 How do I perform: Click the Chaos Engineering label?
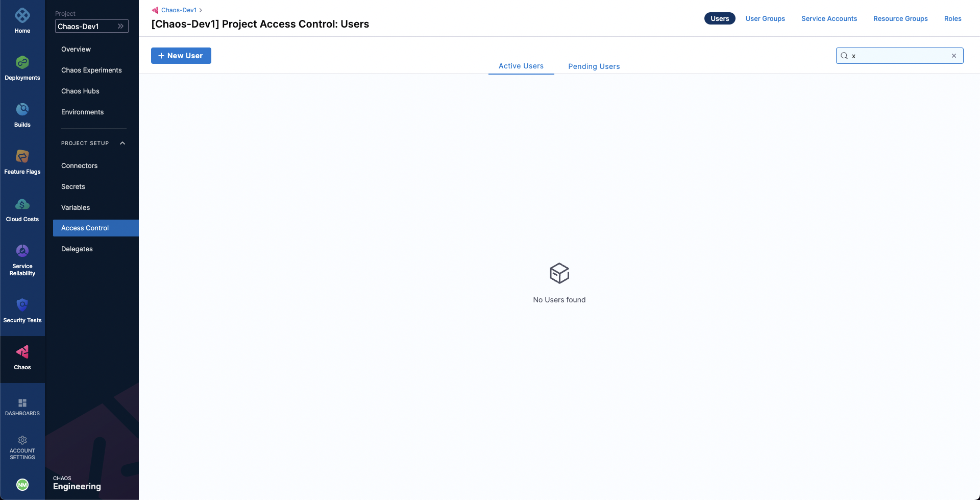pos(77,483)
